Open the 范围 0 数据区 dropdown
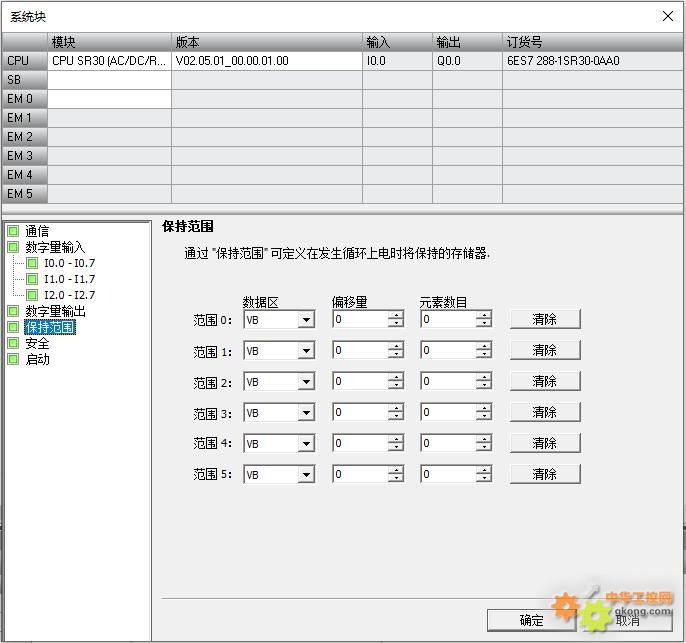686x643 pixels. 306,320
